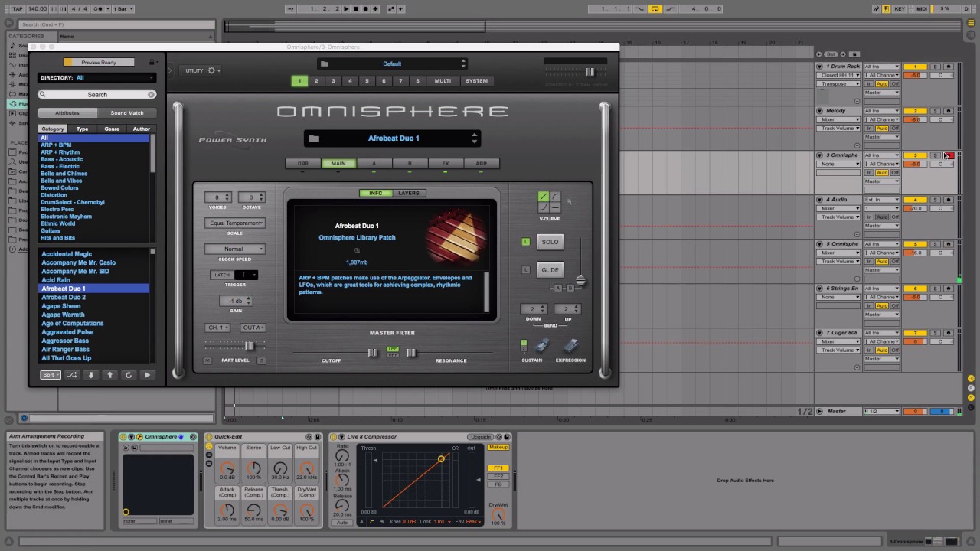980x551 pixels.
Task: Arm the 4 Audio track for recording
Action: [x=949, y=200]
